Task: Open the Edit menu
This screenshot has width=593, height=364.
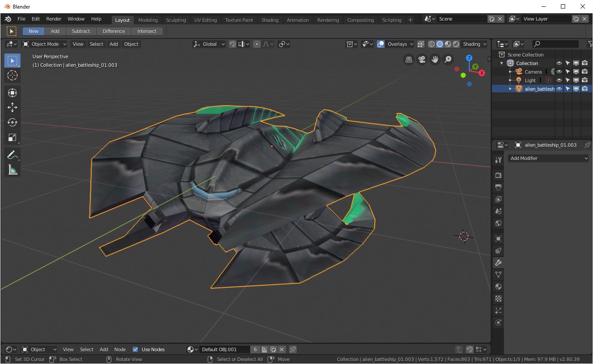Action: [36, 19]
